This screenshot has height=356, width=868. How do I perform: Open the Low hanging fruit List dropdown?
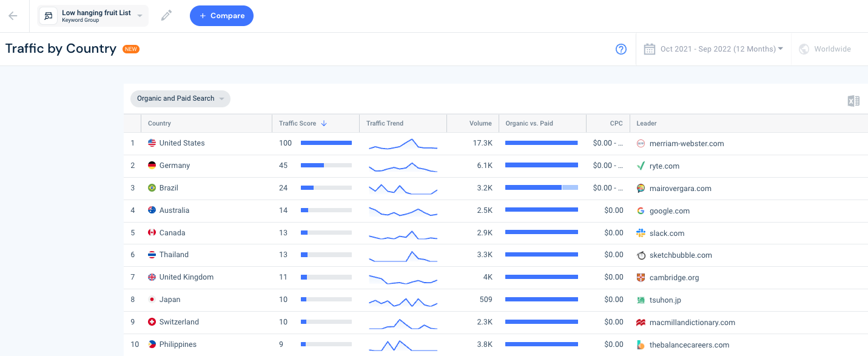pos(93,16)
